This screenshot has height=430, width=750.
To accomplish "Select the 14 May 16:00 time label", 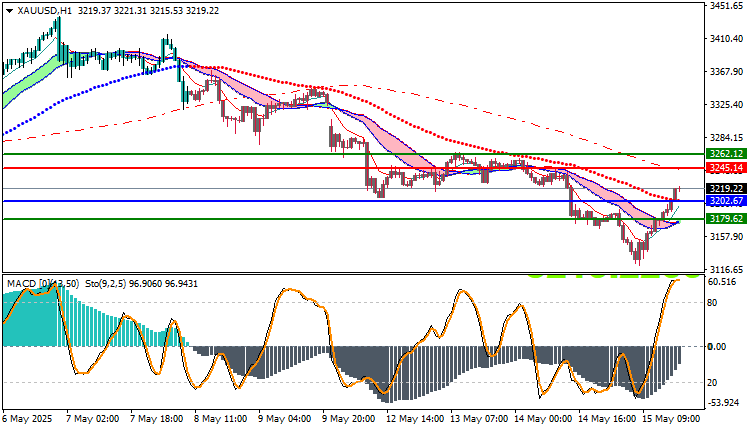I will point(606,419).
